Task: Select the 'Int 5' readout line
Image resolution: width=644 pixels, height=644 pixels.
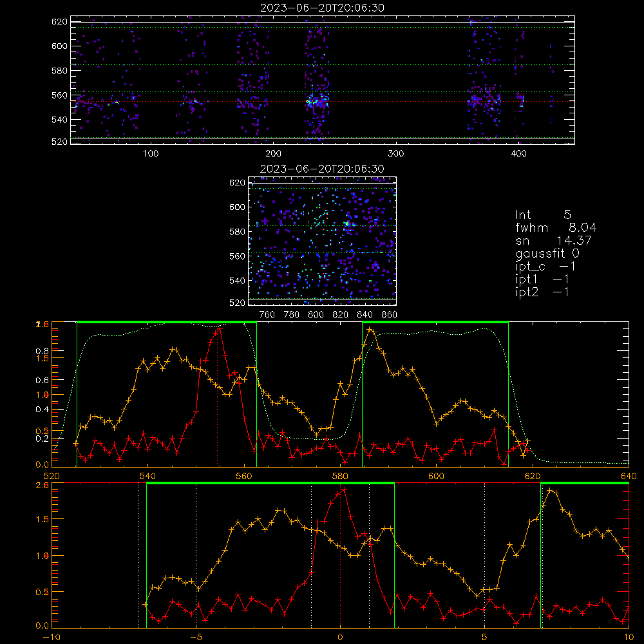Action: click(543, 215)
